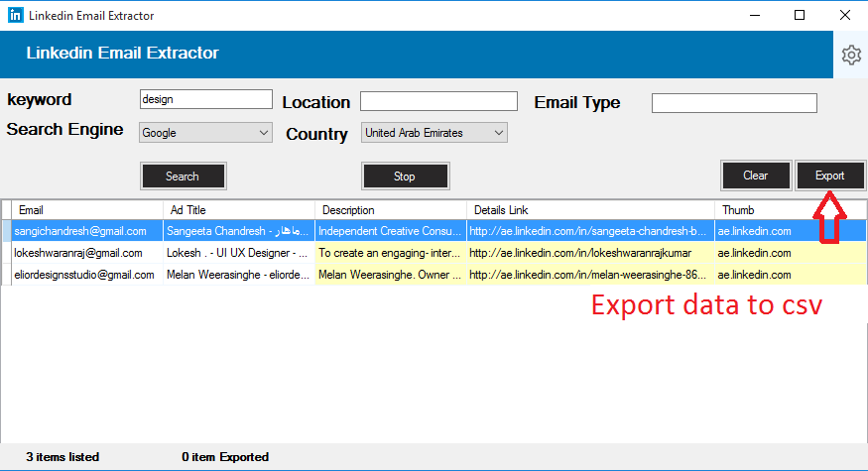Click the melan-weerasinghe LinkedIn link cell
This screenshot has height=471, width=868.
590,275
